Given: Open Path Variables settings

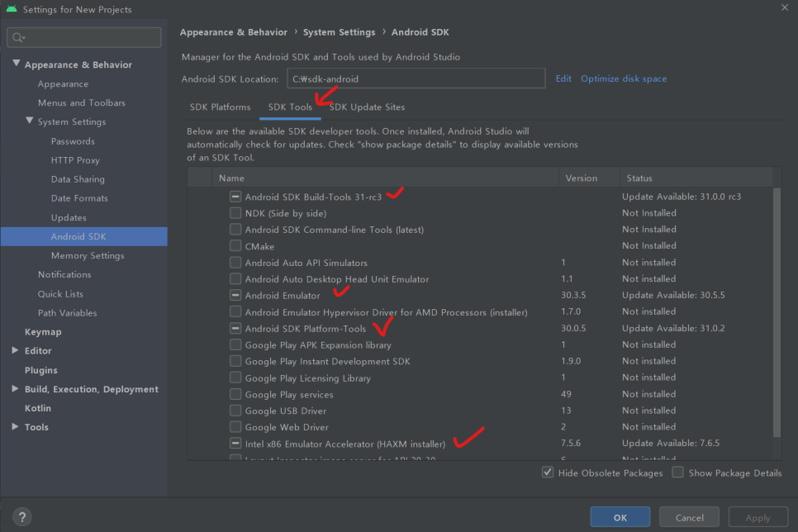Looking at the screenshot, I should tap(67, 313).
